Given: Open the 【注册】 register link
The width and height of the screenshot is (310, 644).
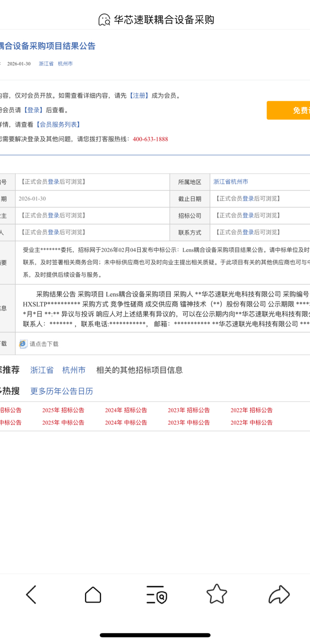Looking at the screenshot, I should [x=139, y=96].
